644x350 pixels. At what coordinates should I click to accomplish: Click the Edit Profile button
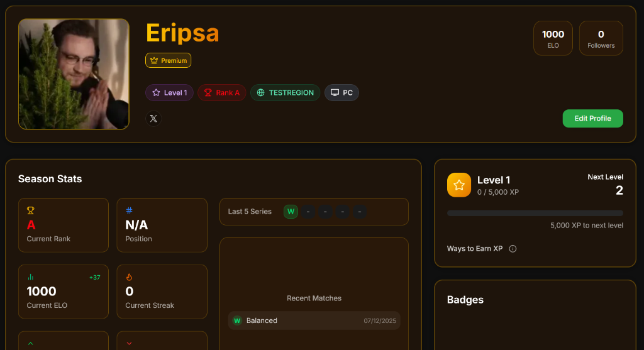592,119
